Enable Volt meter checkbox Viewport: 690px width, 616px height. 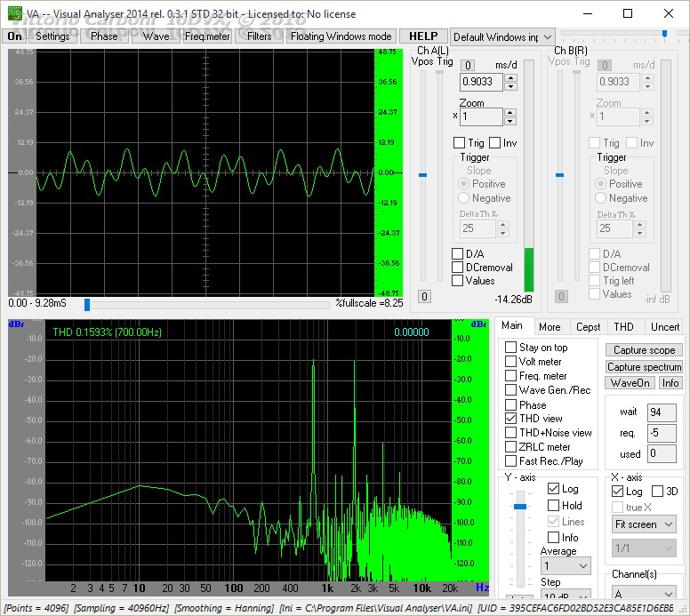click(510, 361)
